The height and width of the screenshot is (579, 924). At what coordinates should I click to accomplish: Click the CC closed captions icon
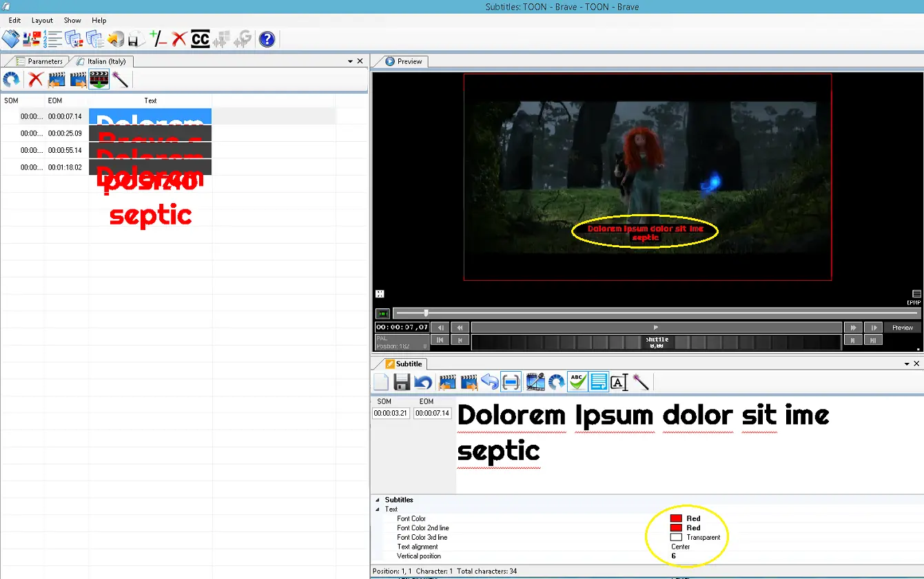200,39
